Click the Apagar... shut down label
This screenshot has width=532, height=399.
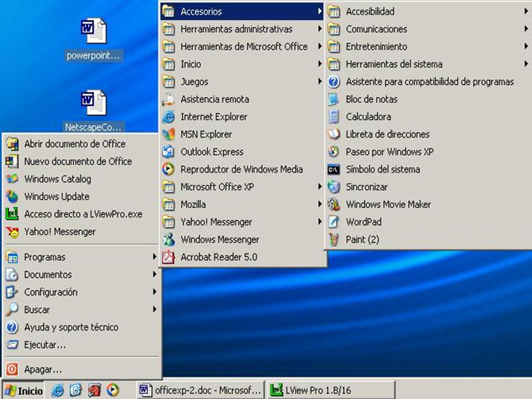click(43, 370)
